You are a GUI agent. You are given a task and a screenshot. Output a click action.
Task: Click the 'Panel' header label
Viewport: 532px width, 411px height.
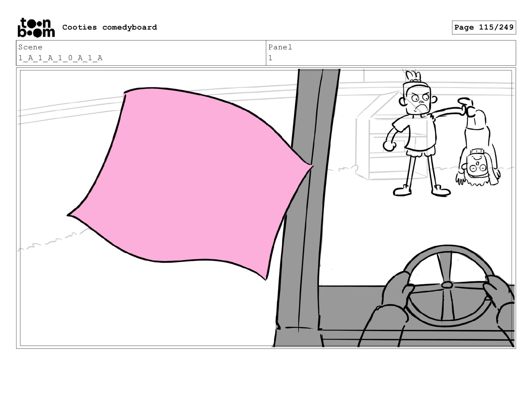[280, 47]
